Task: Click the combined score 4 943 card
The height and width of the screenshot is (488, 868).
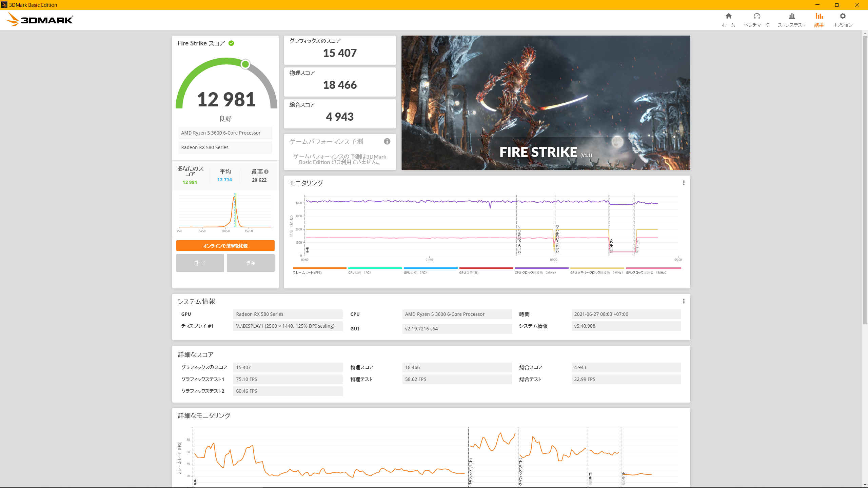Action: (x=340, y=114)
